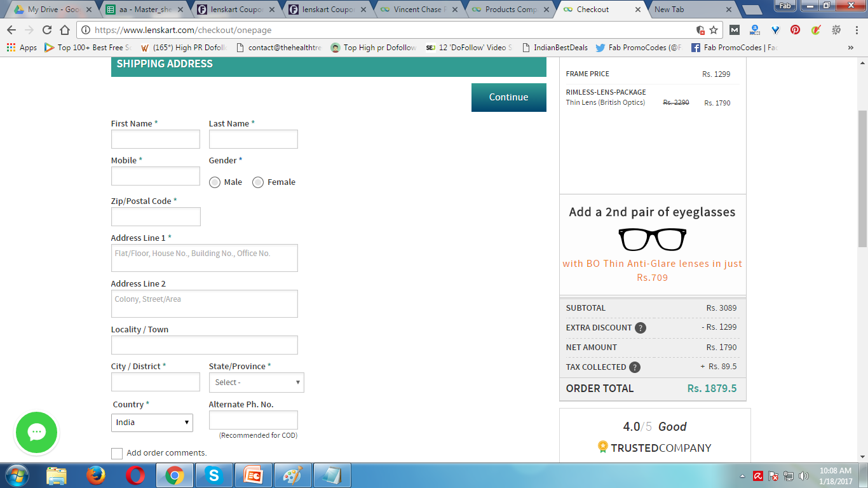The image size is (868, 488).
Task: Open the Apps shortcut in bookmarks bar
Action: tap(22, 48)
